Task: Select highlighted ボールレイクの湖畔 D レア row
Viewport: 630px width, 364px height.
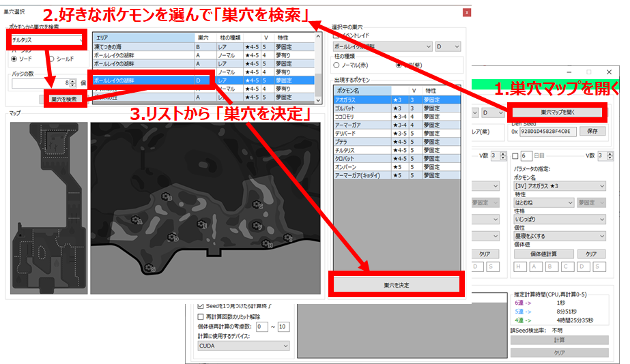Action: [x=203, y=80]
